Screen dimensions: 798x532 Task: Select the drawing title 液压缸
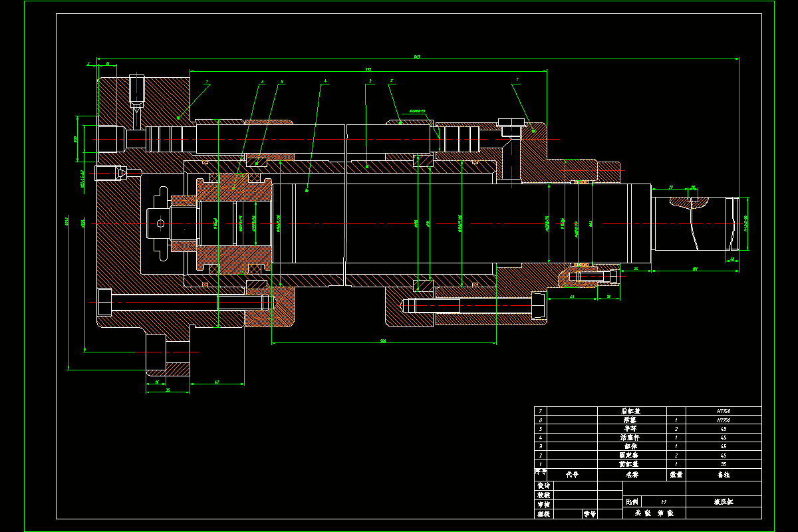click(x=724, y=501)
